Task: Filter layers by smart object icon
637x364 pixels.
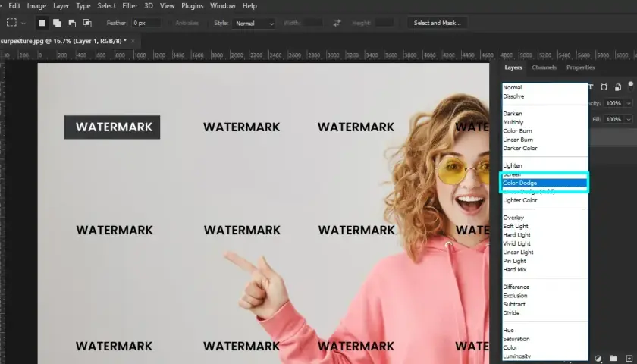Action: tap(618, 87)
